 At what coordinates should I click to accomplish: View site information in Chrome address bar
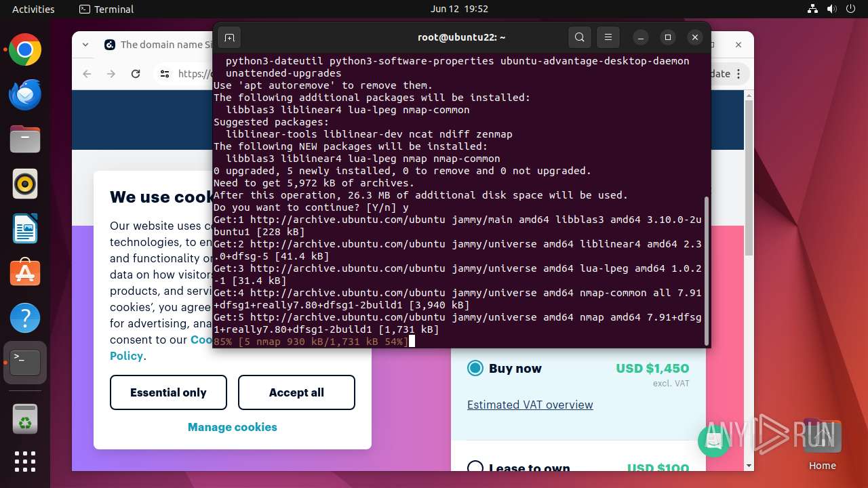point(165,74)
